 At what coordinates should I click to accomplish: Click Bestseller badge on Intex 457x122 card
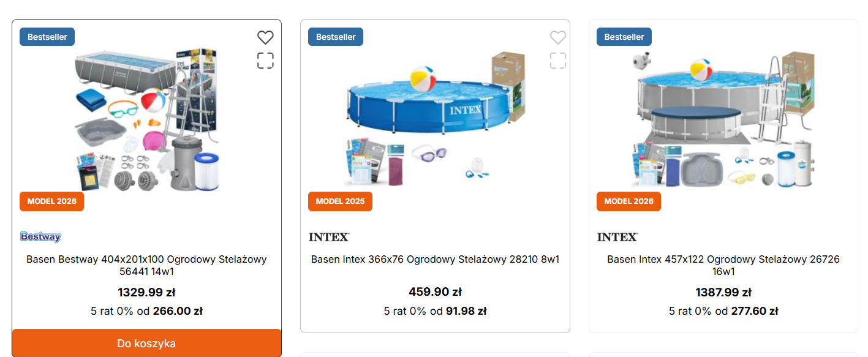coord(624,37)
